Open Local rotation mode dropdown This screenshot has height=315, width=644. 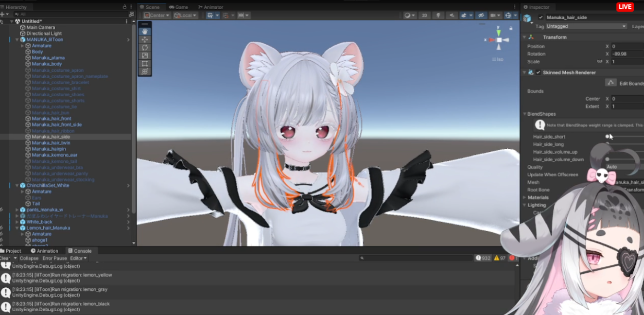coord(185,16)
